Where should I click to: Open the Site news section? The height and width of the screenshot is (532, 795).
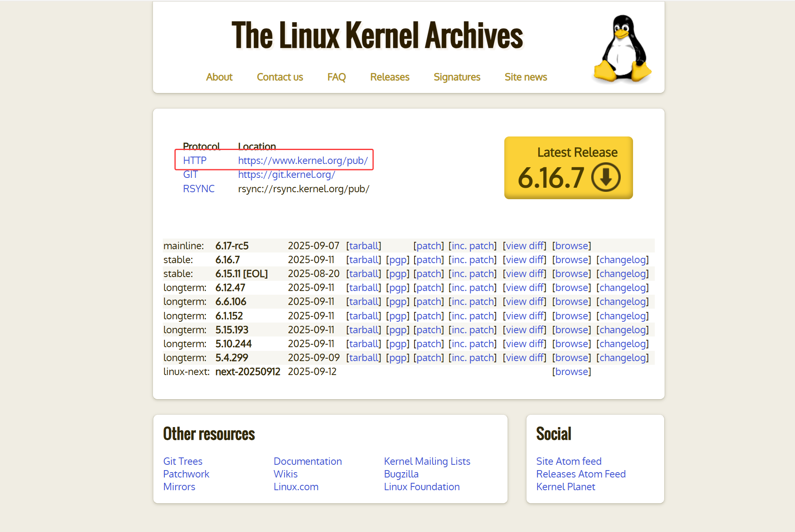[526, 77]
